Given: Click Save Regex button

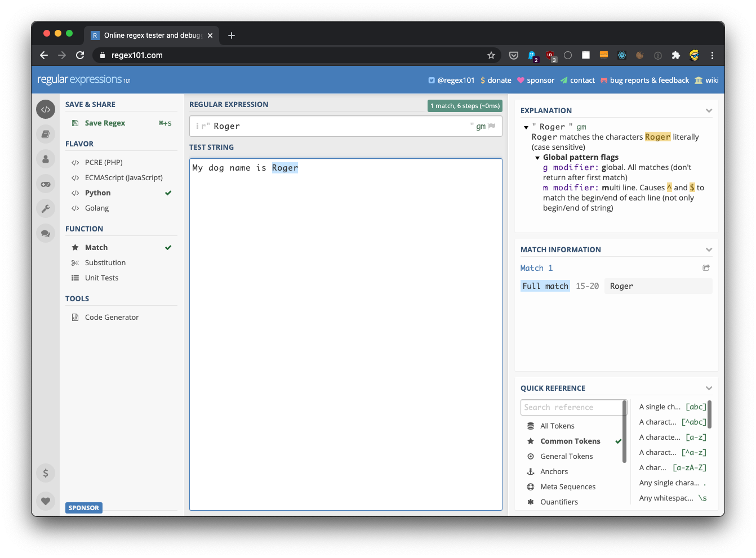Looking at the screenshot, I should 105,123.
